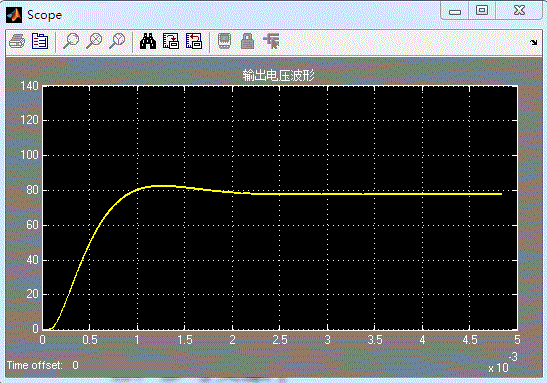Save current axes settings

coord(171,41)
